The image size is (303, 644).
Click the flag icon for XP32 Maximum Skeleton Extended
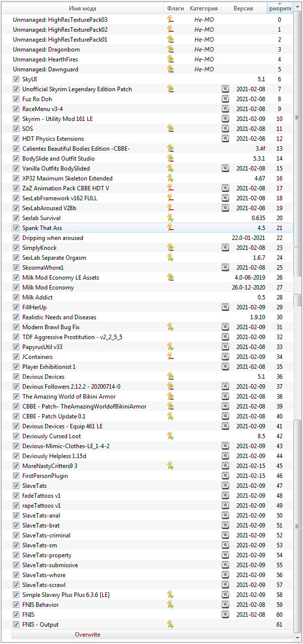(171, 178)
